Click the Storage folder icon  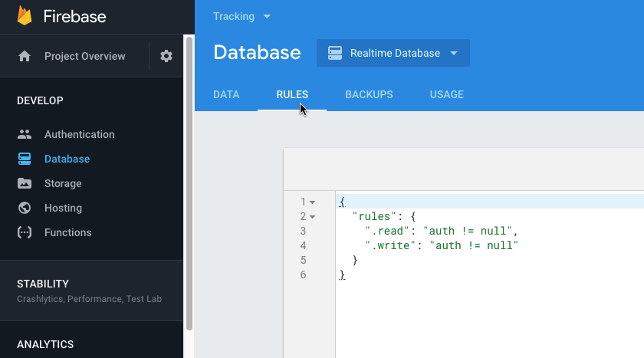(x=25, y=183)
